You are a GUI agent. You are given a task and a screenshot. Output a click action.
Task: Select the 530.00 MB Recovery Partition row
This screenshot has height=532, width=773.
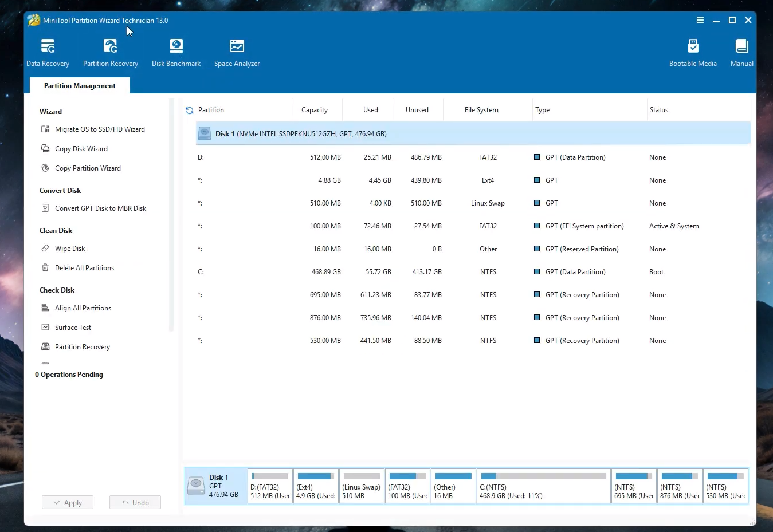point(473,340)
